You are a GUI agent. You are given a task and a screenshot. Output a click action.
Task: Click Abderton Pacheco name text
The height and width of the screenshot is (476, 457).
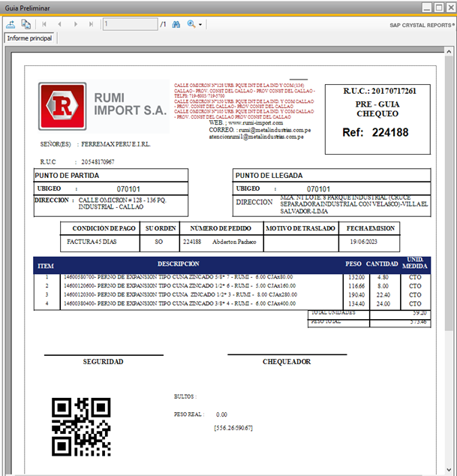[x=234, y=242]
